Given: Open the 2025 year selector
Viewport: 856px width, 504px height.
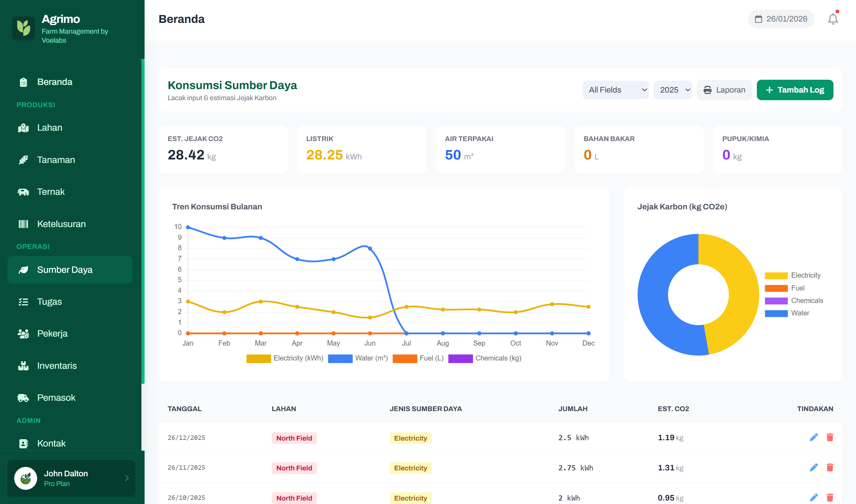Looking at the screenshot, I should point(672,90).
